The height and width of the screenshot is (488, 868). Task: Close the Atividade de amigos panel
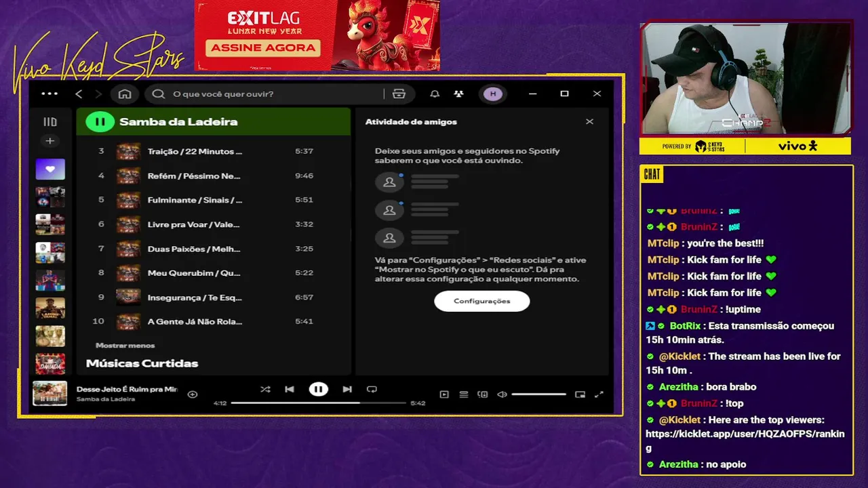click(x=589, y=121)
